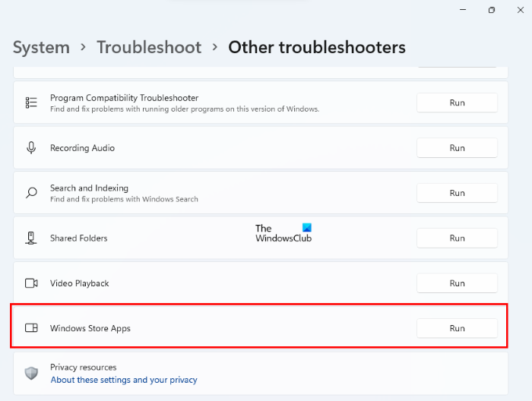Run the Video Playback troubleshooter
Viewport: 532px width, 401px height.
pos(457,283)
